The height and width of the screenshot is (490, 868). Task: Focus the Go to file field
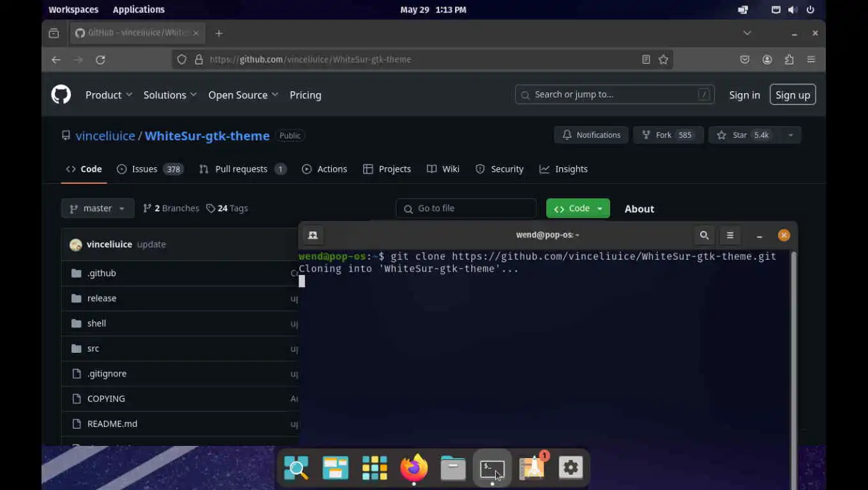(x=466, y=209)
